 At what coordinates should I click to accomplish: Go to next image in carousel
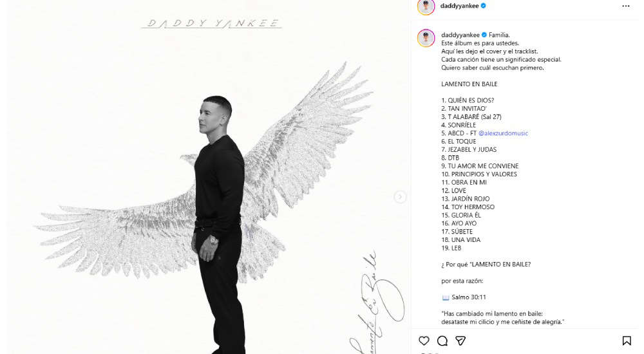[400, 197]
